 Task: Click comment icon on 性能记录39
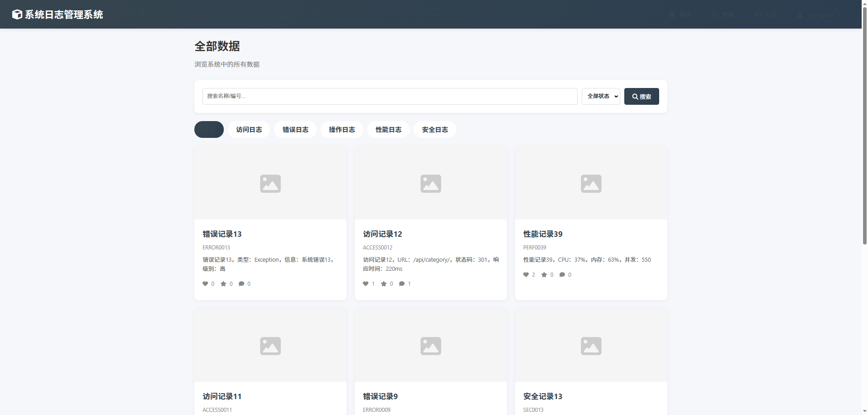tap(562, 275)
